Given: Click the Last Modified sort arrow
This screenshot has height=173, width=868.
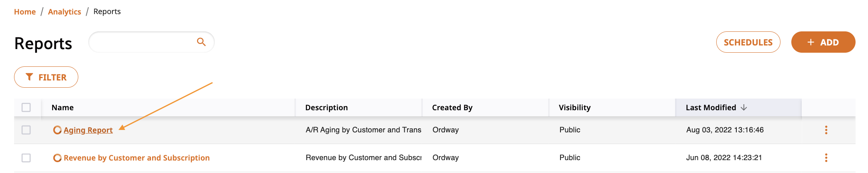Looking at the screenshot, I should 744,107.
